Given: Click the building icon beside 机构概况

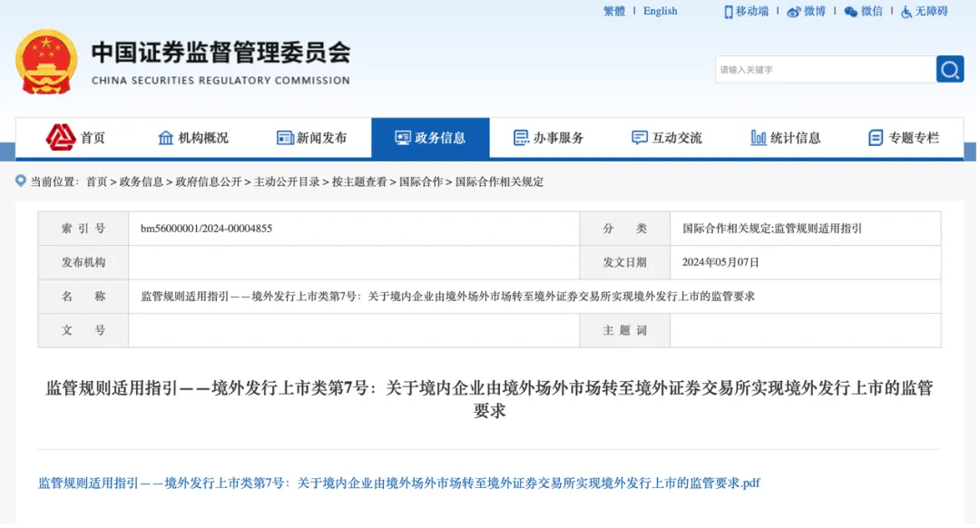Looking at the screenshot, I should click(x=166, y=138).
